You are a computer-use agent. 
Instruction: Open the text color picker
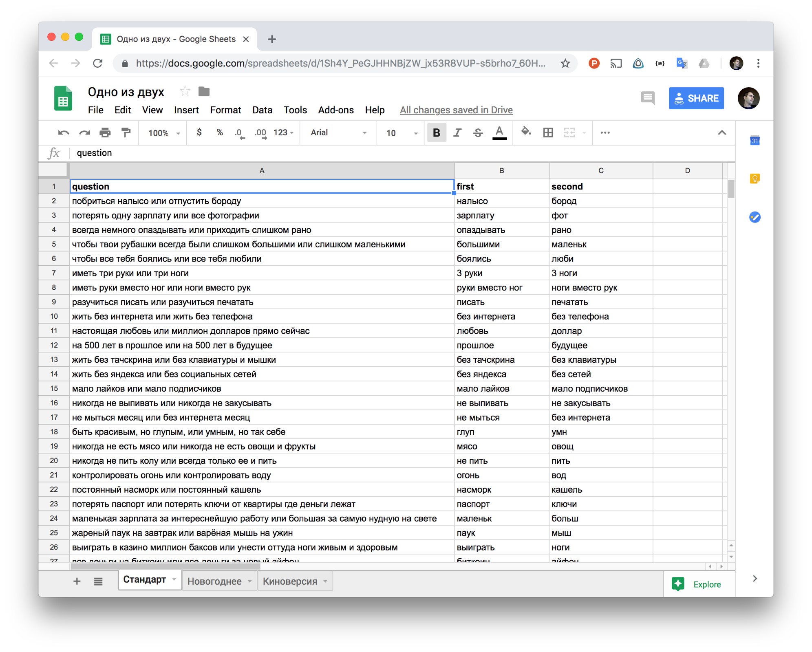pos(499,132)
